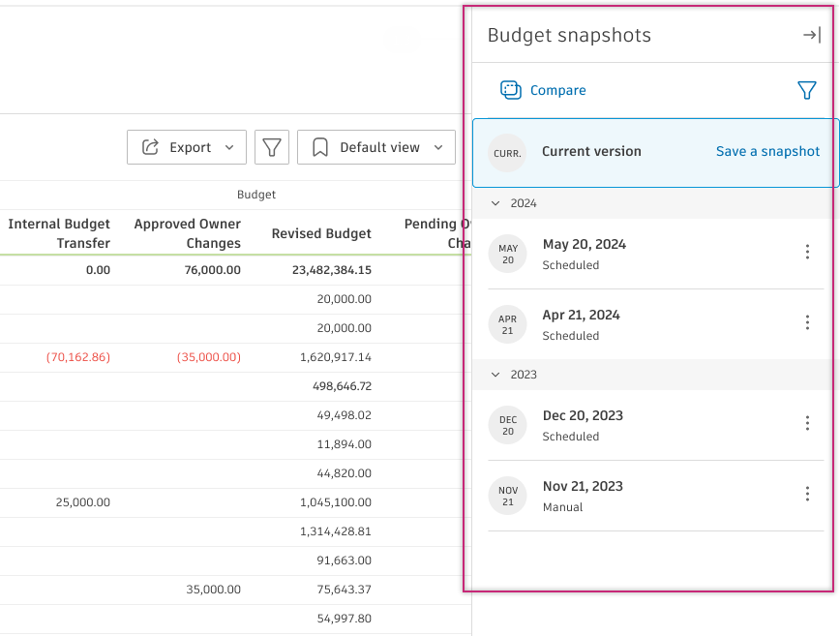Open snapshot filter funnel in panel

806,90
